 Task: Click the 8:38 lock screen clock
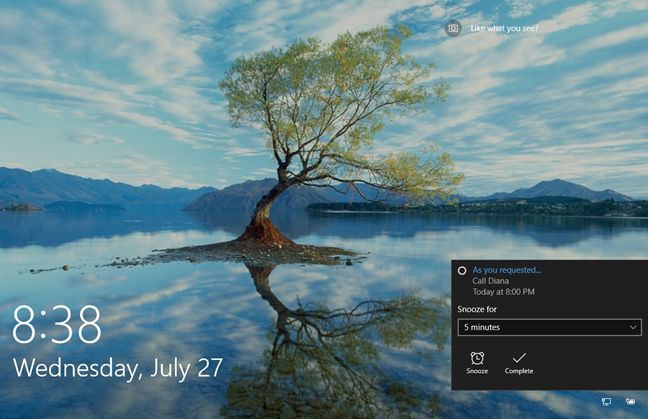[57, 324]
